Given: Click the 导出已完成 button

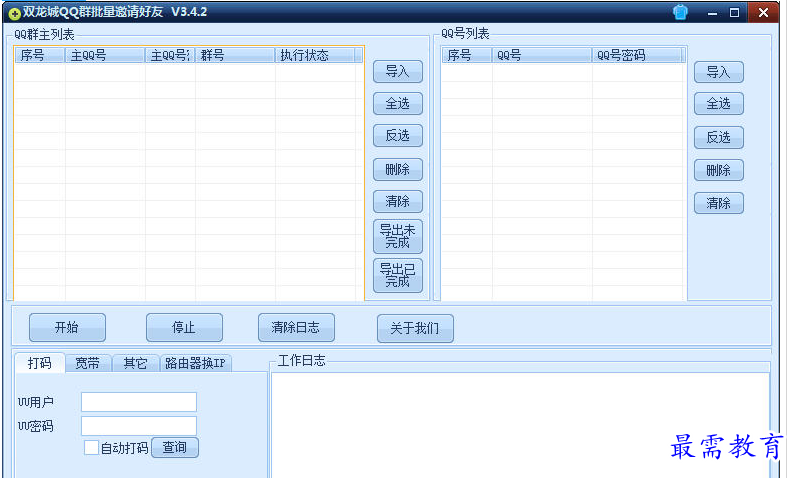Looking at the screenshot, I should pyautogui.click(x=398, y=275).
